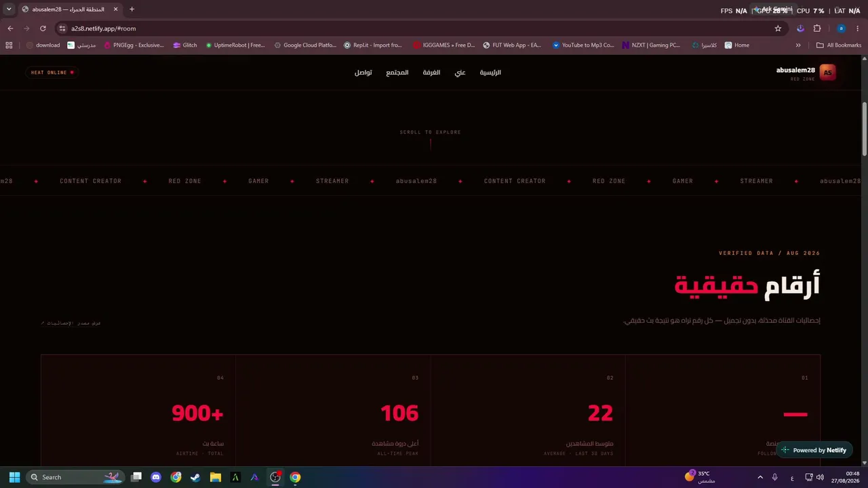Open the كلاسيرا bookmark
868x488 pixels.
click(x=705, y=45)
